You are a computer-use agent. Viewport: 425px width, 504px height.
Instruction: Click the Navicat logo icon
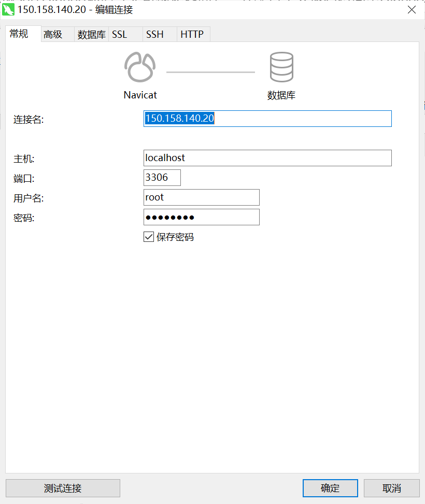click(140, 67)
